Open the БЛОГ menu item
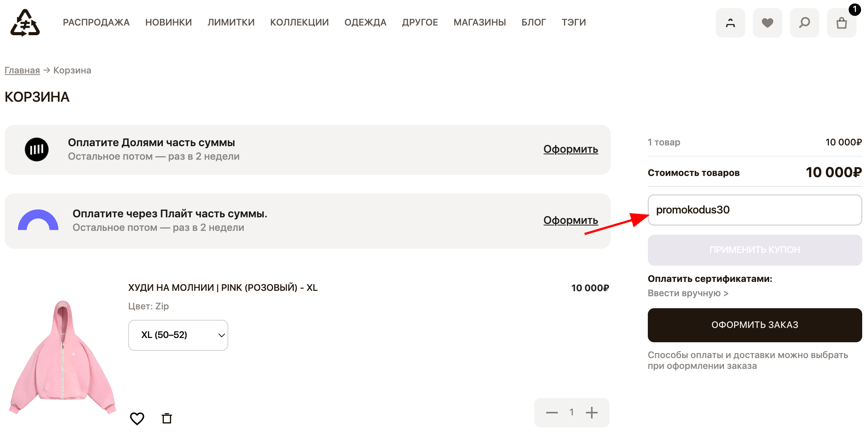 [534, 22]
